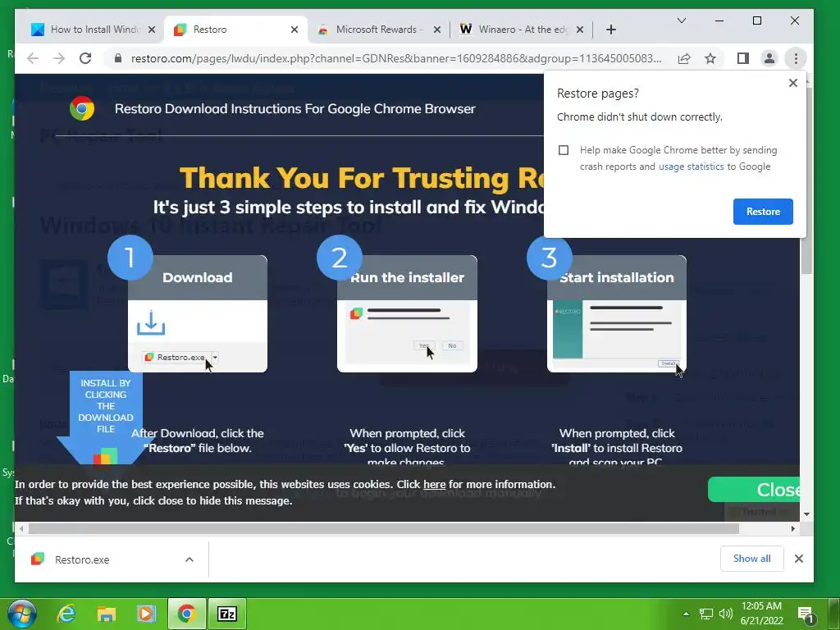This screenshot has height=630, width=840.
Task: Close the Microsoft Rewards tab
Action: tap(437, 30)
